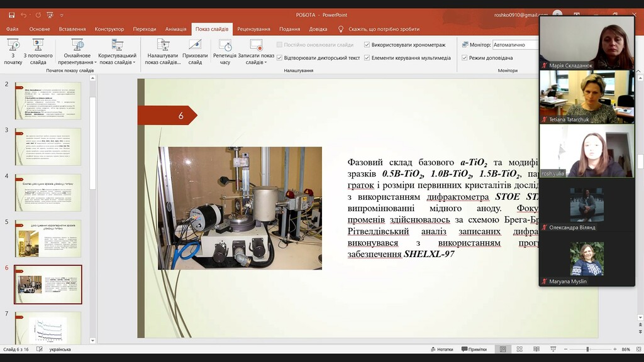
Task: Switch to Конструктор tab
Action: [x=109, y=29]
